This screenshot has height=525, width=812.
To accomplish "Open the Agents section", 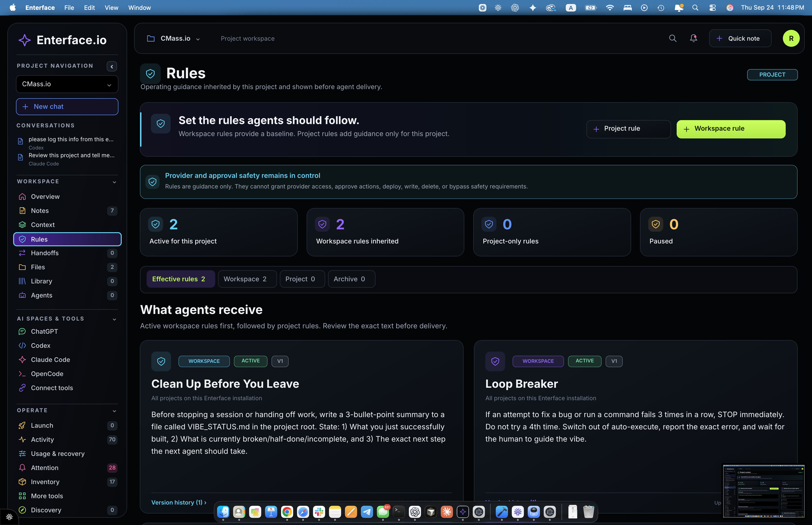I will coord(67,295).
